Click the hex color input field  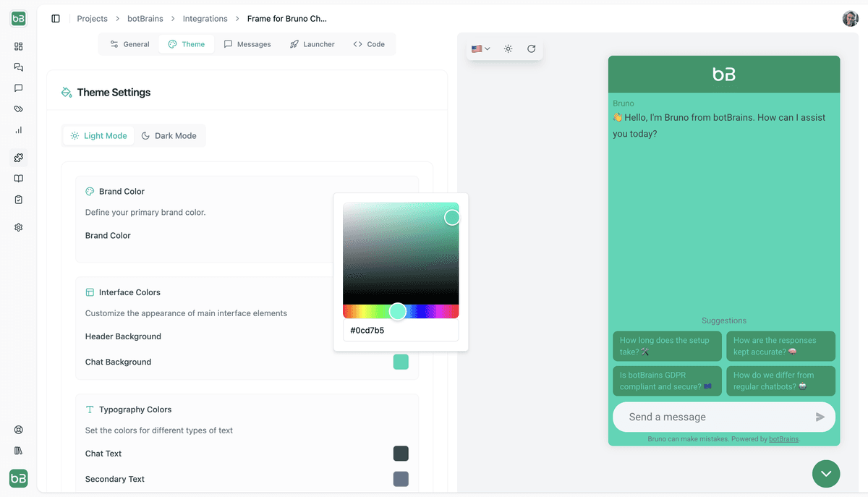click(401, 331)
